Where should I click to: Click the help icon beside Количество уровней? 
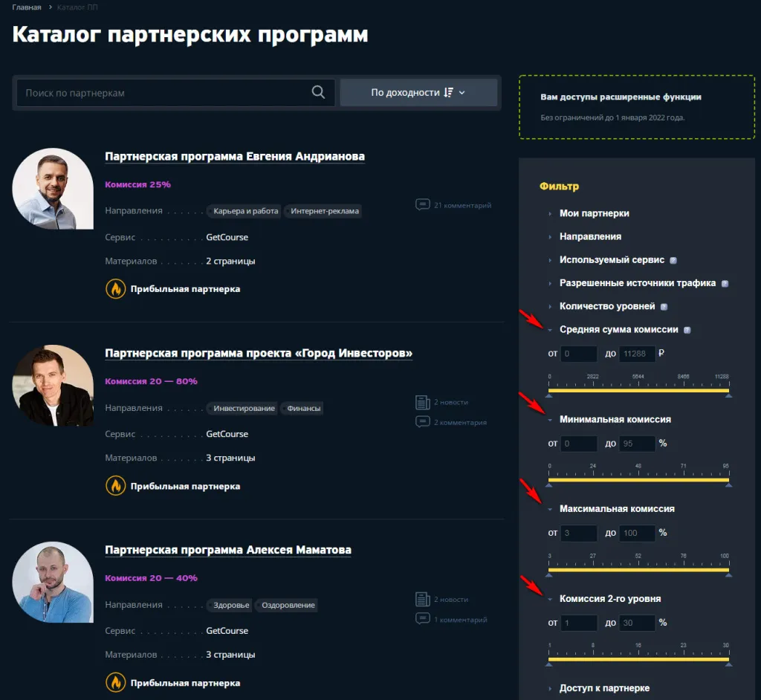coord(664,307)
